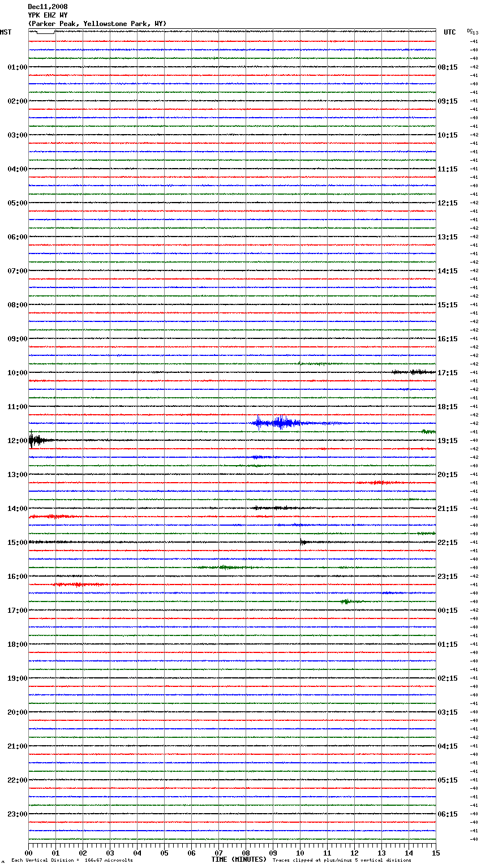Screen dimensions: 481x868
Task: Click the "18:00" MST hour label
Action: pos(18,644)
